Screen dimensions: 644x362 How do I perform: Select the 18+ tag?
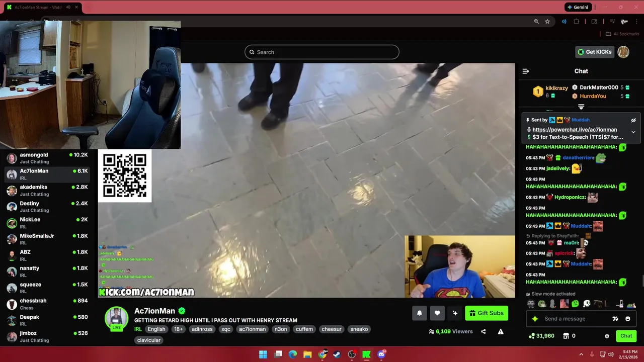pos(179,329)
